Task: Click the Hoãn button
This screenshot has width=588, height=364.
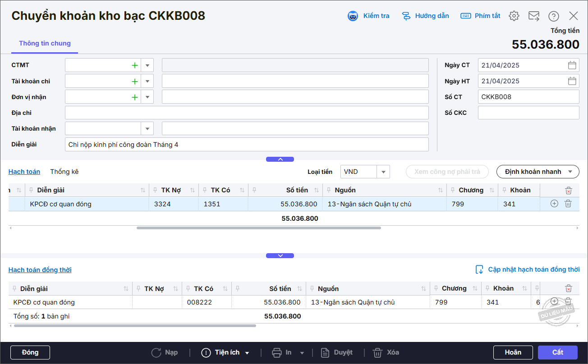Action: (513, 352)
